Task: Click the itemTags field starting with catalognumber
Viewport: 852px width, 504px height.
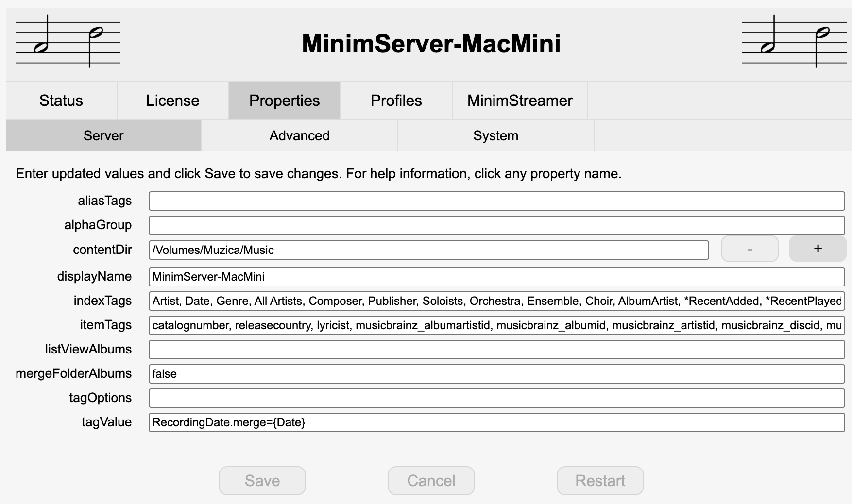Action: 496,325
